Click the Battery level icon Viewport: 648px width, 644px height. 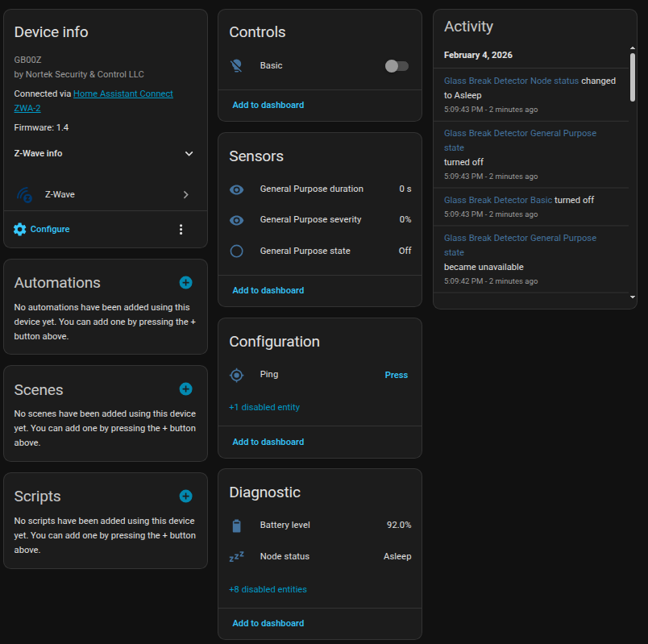coord(236,526)
